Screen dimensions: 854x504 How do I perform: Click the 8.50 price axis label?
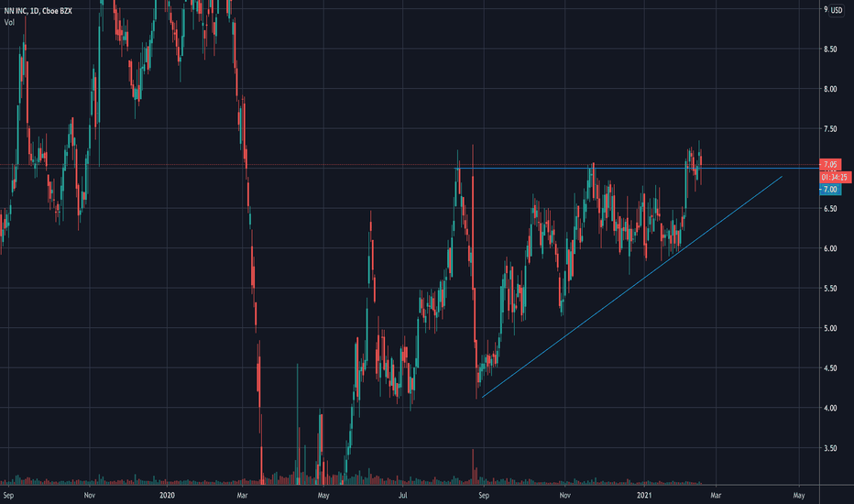pyautogui.click(x=830, y=49)
